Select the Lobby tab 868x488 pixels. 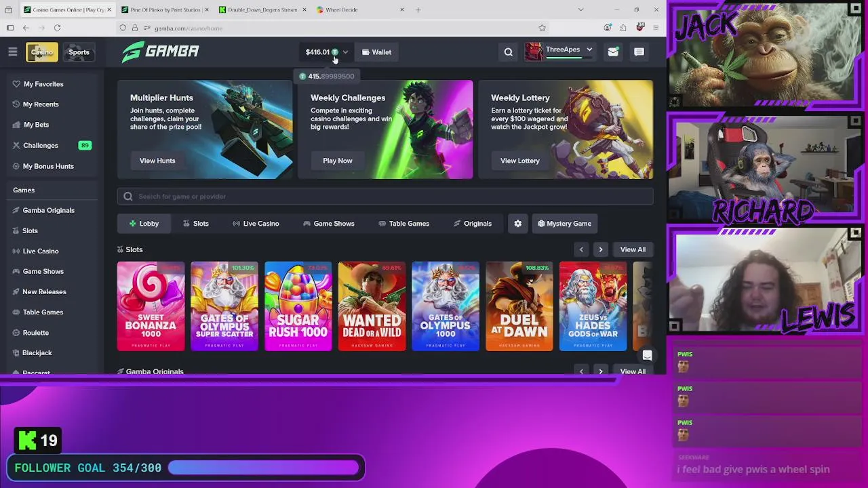click(x=143, y=224)
